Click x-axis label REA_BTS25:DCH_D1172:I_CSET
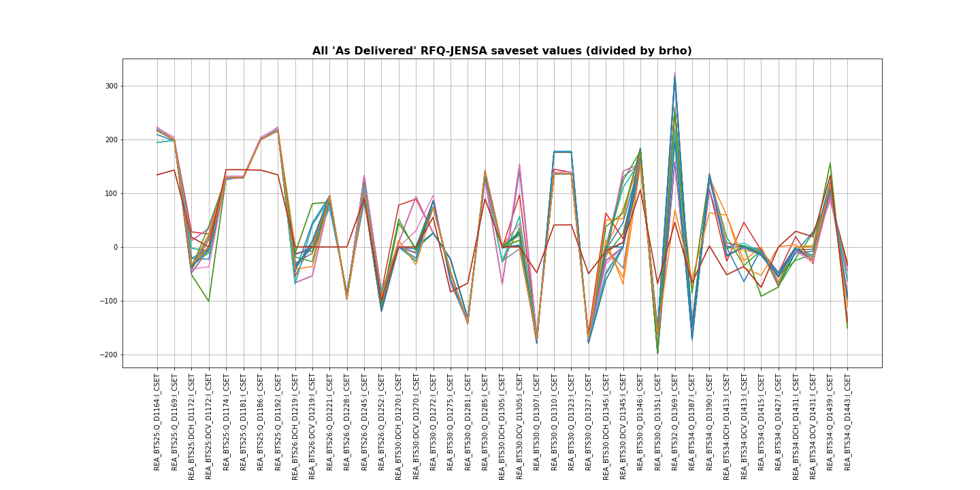The height and width of the screenshot is (490, 980). 192,427
